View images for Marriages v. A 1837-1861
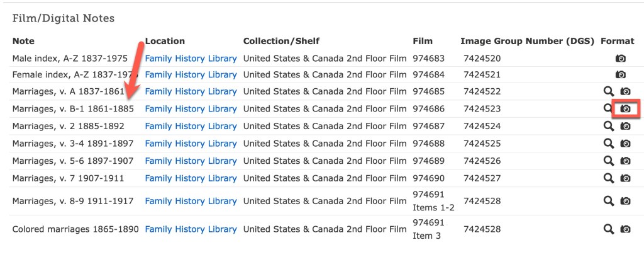Image resolution: width=644 pixels, height=257 pixels. coord(625,92)
